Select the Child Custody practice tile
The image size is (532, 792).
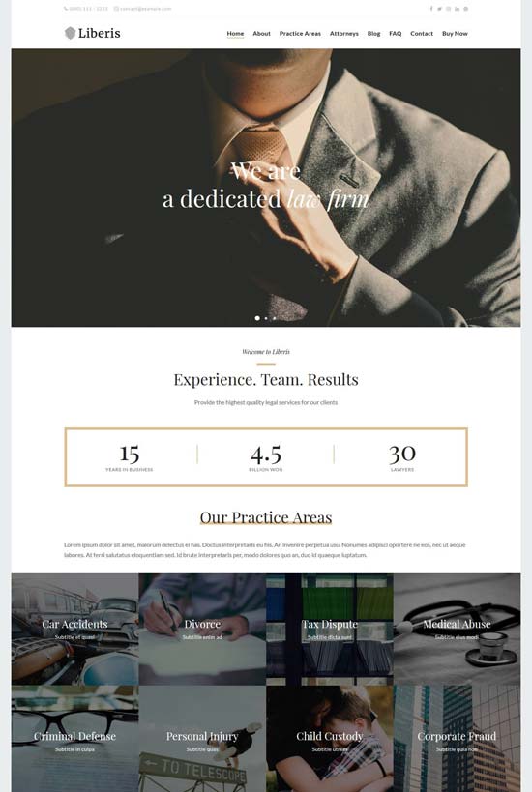click(330, 739)
